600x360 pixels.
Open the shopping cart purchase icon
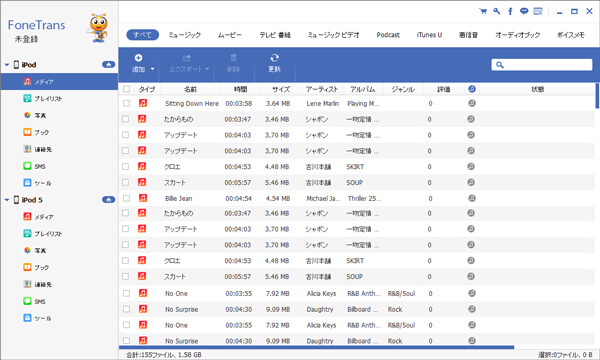point(483,11)
